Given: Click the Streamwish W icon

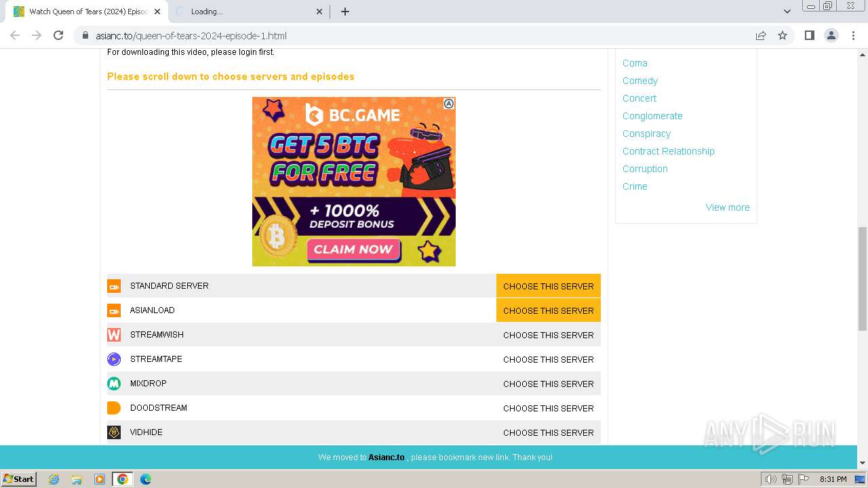Looking at the screenshot, I should click(x=114, y=335).
